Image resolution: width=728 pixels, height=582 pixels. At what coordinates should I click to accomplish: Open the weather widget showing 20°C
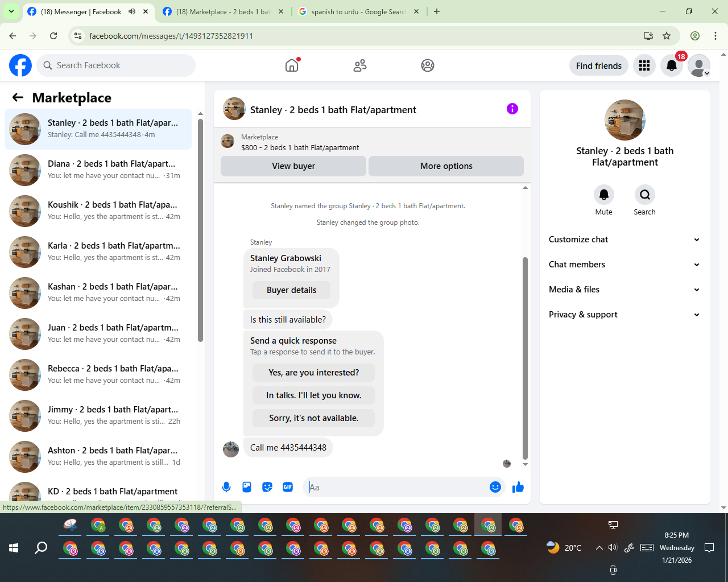coord(564,548)
